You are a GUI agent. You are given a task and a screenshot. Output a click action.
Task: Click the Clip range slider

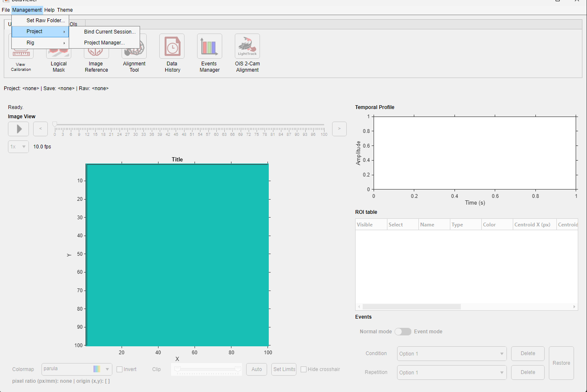[x=207, y=369]
